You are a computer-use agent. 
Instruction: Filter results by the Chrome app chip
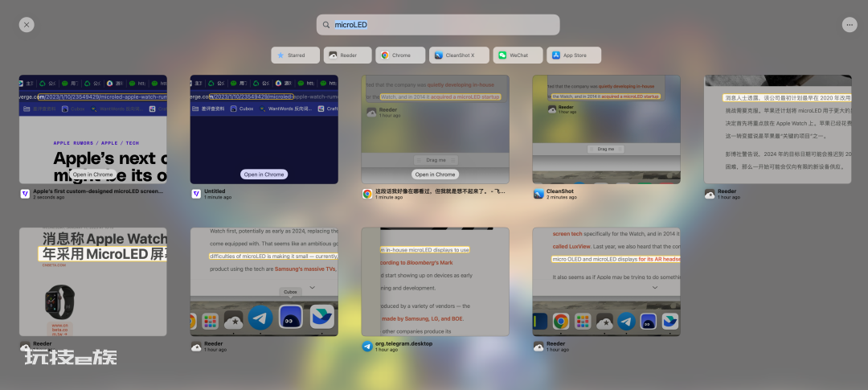coord(400,55)
